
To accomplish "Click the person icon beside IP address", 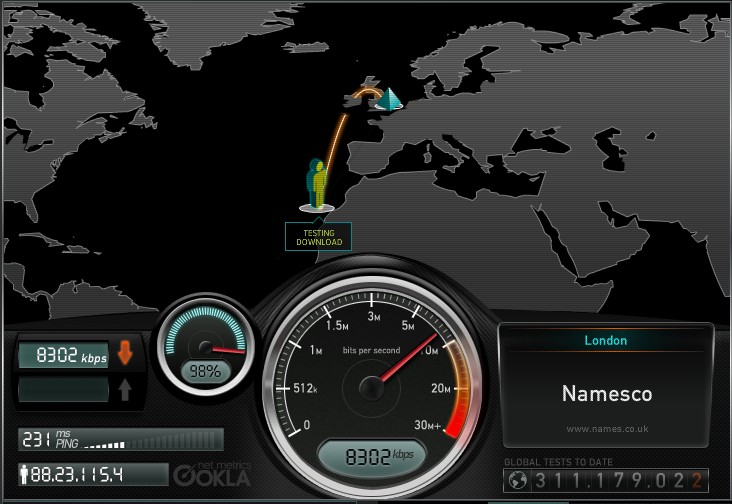I will click(x=24, y=474).
